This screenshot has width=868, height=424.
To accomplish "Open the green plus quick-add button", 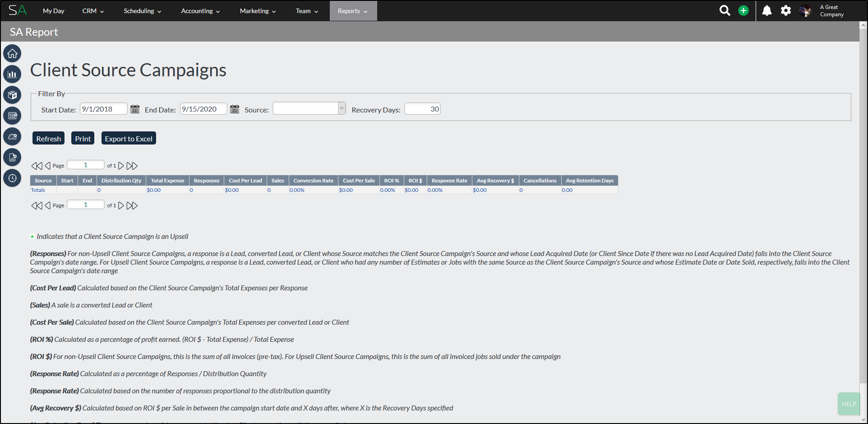I will (x=743, y=10).
